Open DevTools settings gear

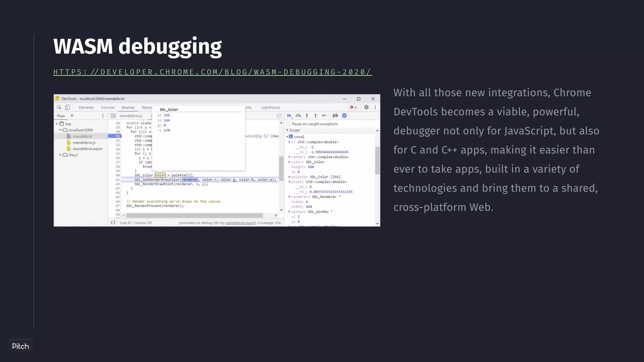[366, 107]
